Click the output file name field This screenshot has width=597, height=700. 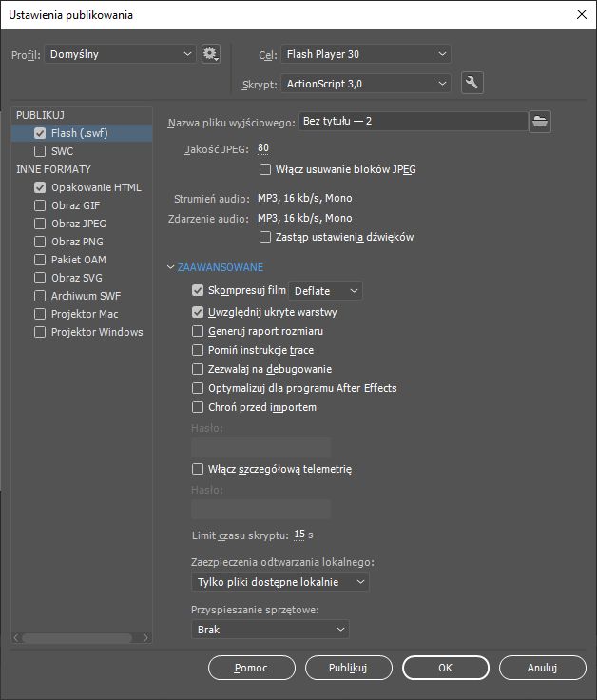413,121
